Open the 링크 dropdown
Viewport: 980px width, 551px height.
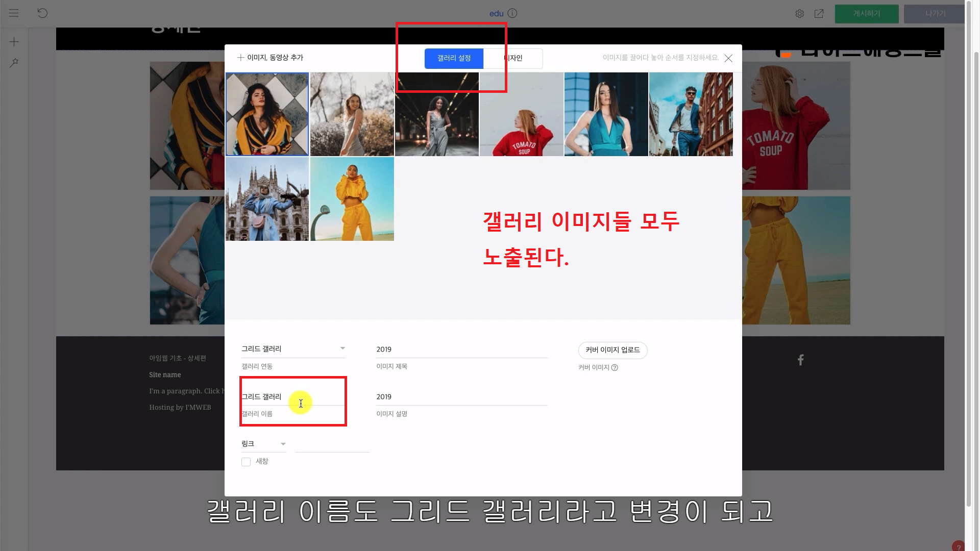click(x=263, y=444)
